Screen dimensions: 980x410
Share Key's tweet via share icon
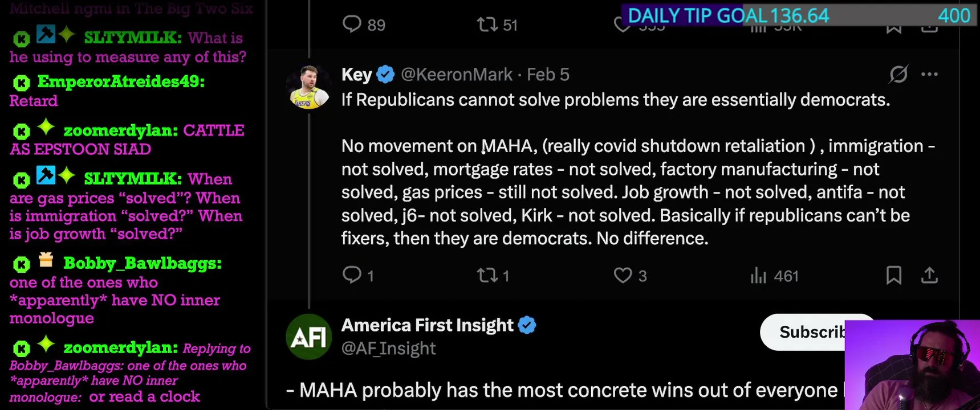(x=929, y=276)
